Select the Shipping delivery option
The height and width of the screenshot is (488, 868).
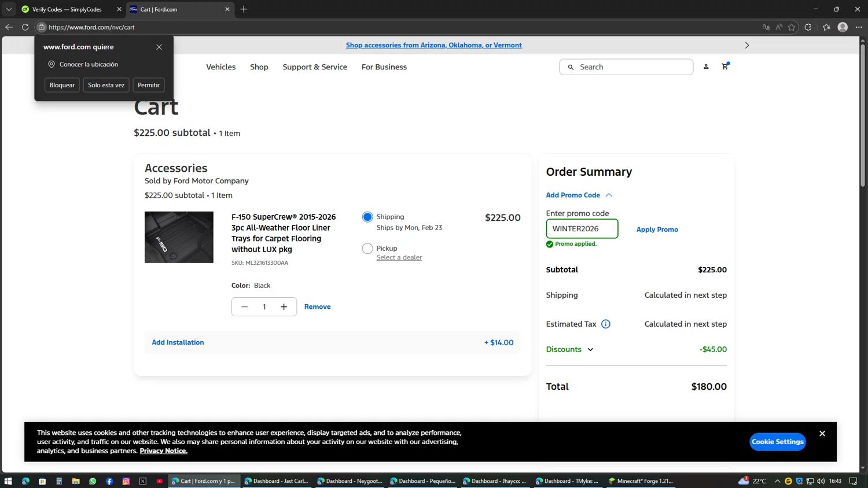pyautogui.click(x=367, y=217)
